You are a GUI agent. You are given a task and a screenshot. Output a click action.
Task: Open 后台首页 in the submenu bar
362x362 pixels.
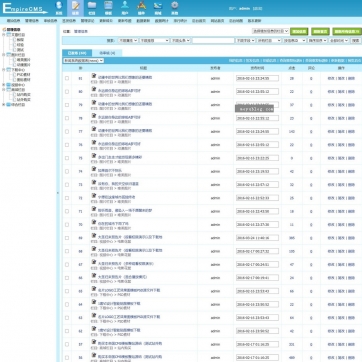point(199,21)
